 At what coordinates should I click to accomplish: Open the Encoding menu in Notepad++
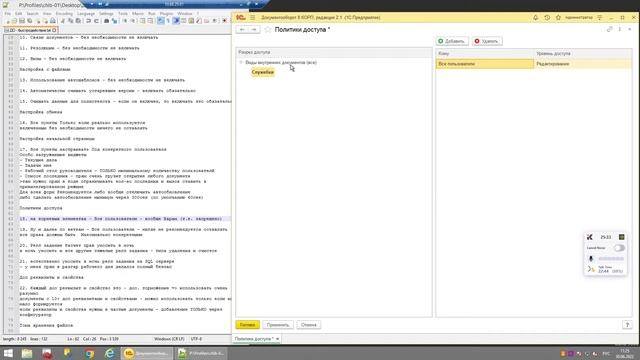point(64,13)
